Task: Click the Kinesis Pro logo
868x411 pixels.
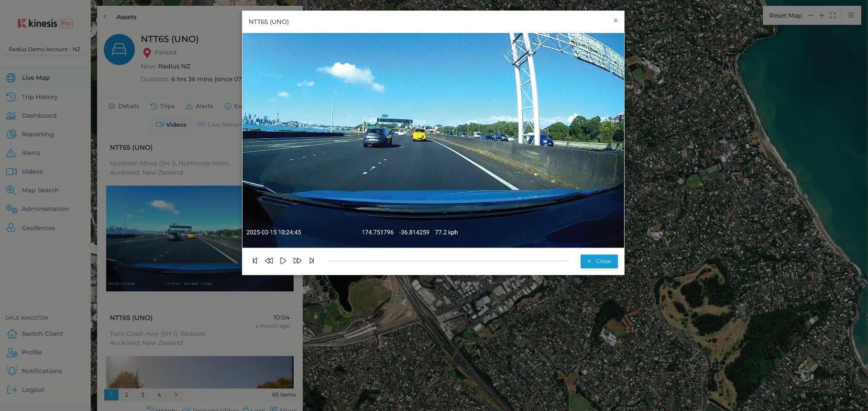Action: tap(45, 23)
